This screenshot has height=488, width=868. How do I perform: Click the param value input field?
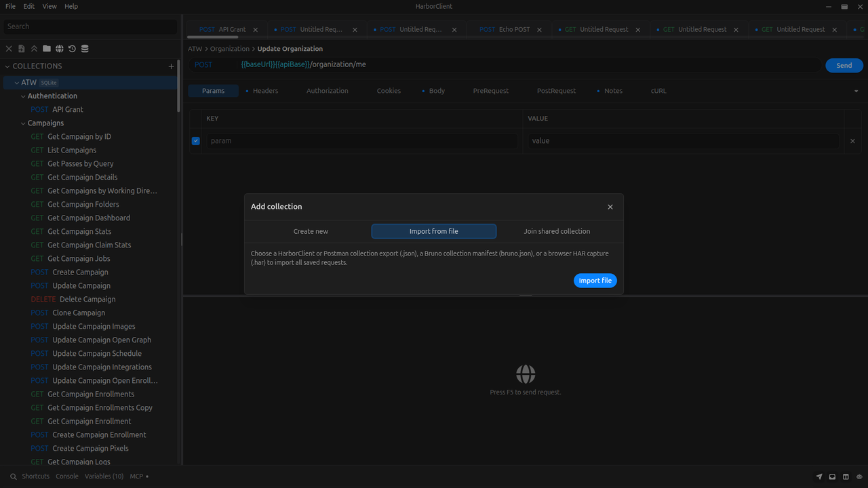point(684,141)
